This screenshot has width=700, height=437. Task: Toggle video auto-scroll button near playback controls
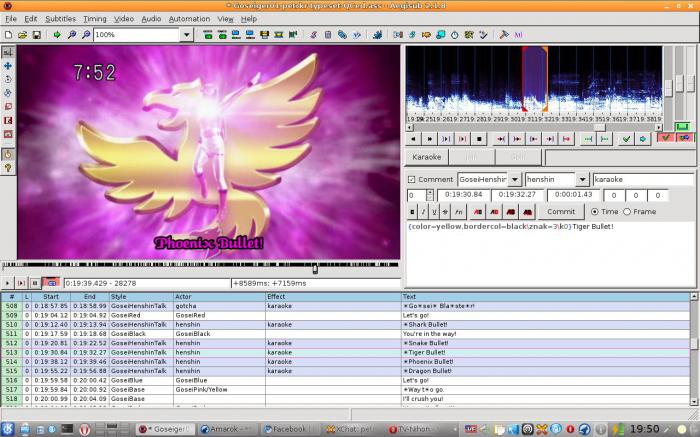[x=51, y=283]
